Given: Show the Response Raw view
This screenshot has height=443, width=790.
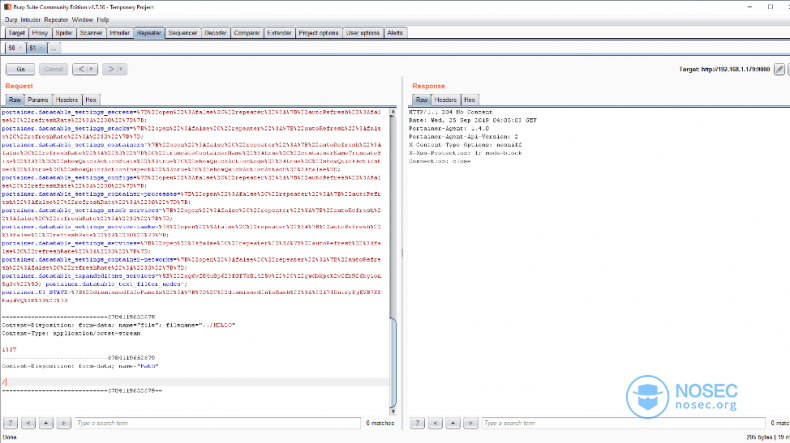Looking at the screenshot, I should tap(422, 100).
